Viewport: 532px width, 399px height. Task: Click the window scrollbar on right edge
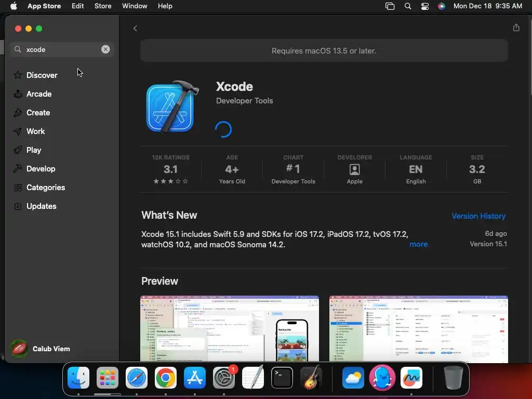click(x=530, y=58)
